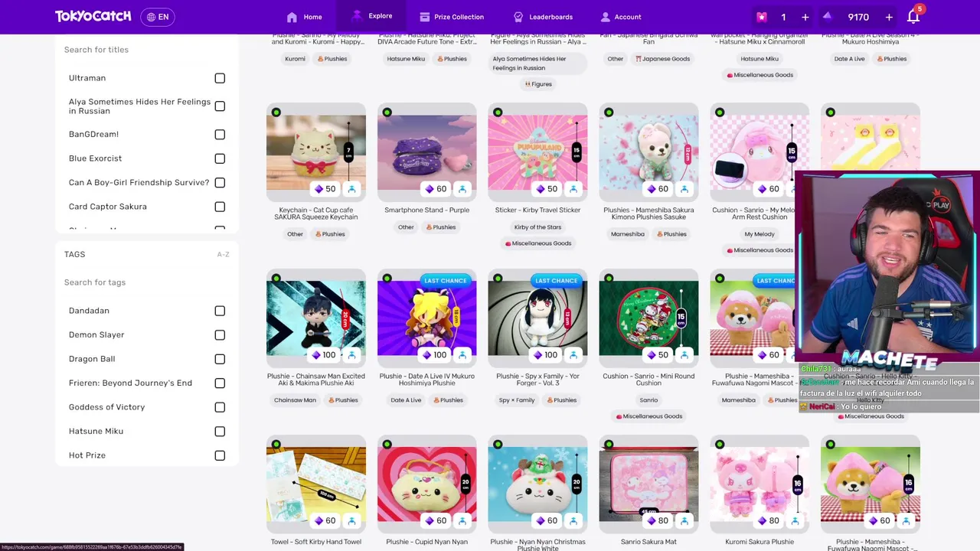The width and height of the screenshot is (980, 551).
Task: Sort tags with A-Z toggle
Action: pyautogui.click(x=223, y=254)
